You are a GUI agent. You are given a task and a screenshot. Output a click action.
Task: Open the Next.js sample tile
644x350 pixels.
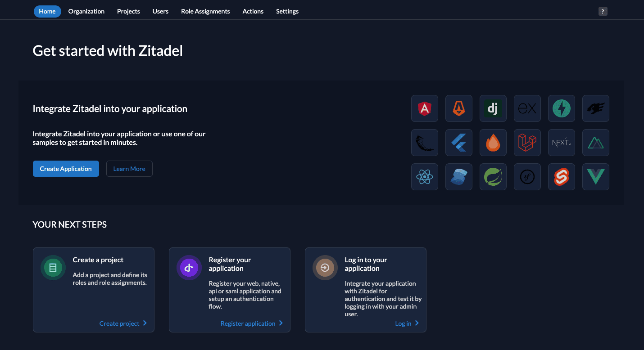coord(561,143)
